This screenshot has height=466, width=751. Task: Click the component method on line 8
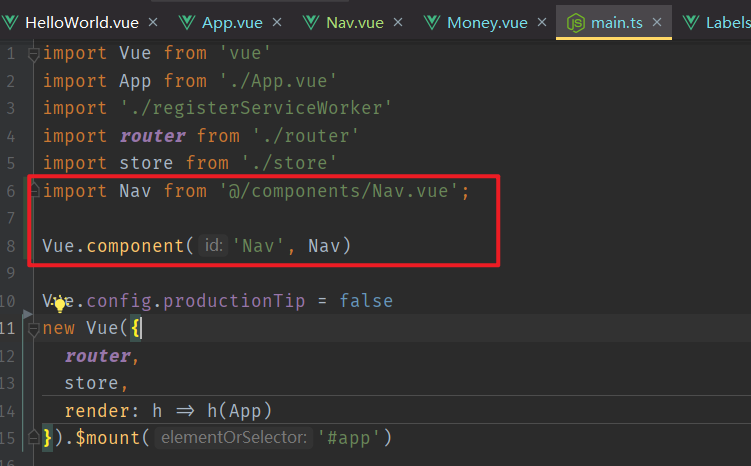click(x=136, y=246)
